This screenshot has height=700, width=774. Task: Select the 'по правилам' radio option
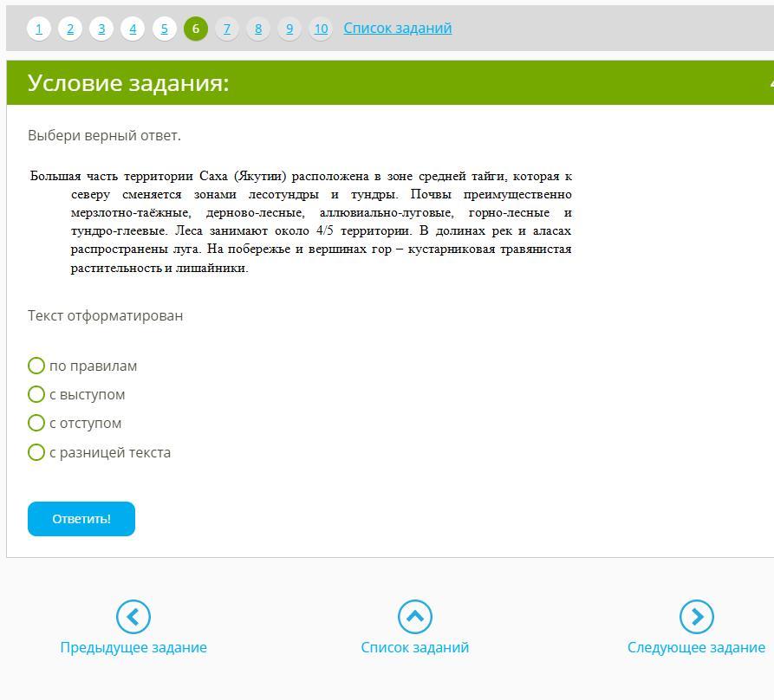pos(36,366)
